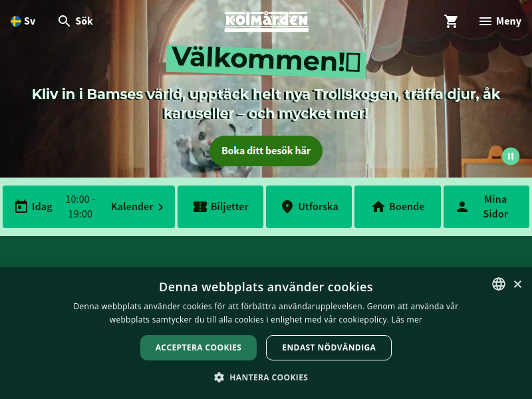Open the hamburger Meny menu
532x399 pixels.
pyautogui.click(x=500, y=21)
